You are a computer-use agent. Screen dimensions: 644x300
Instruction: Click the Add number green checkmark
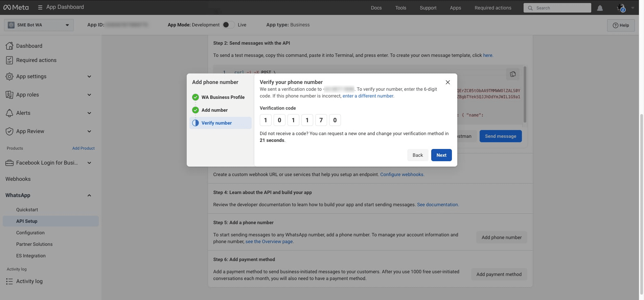[195, 110]
